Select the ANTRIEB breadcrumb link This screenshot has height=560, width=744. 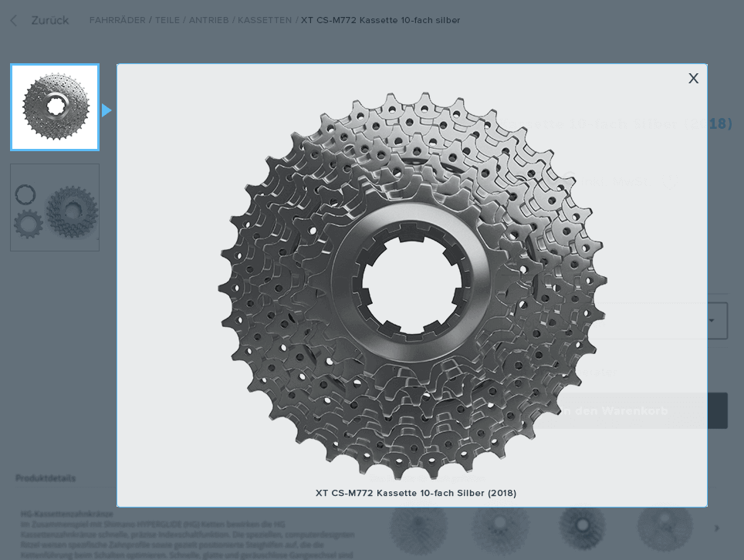coord(208,20)
